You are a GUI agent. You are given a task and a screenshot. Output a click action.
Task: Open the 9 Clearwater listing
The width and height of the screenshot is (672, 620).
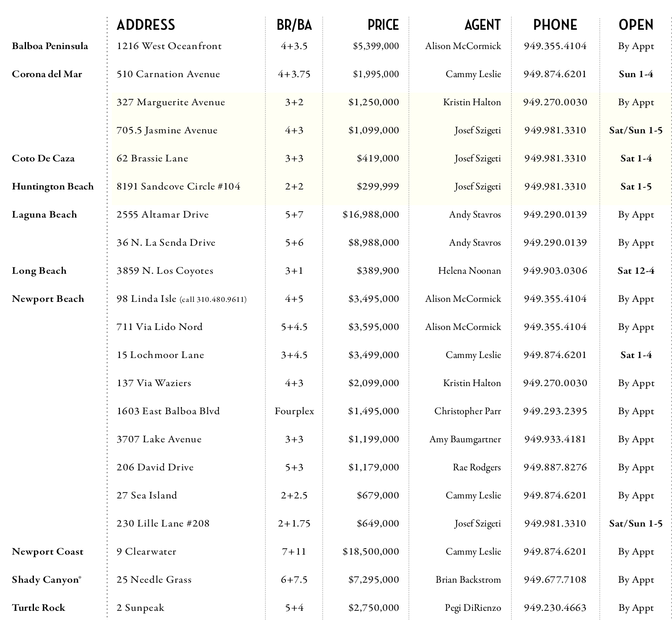(146, 552)
